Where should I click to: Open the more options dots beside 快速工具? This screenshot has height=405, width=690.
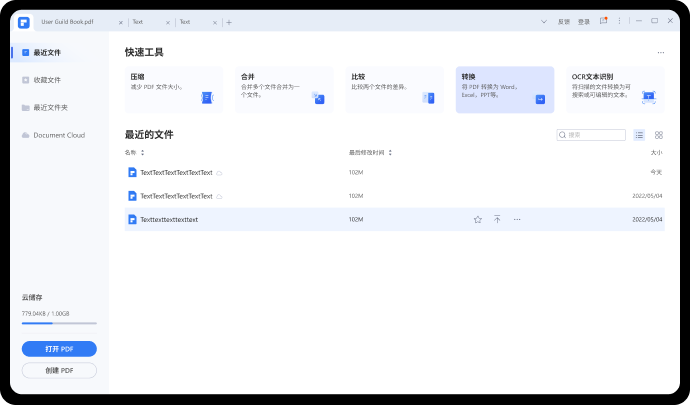pyautogui.click(x=661, y=52)
